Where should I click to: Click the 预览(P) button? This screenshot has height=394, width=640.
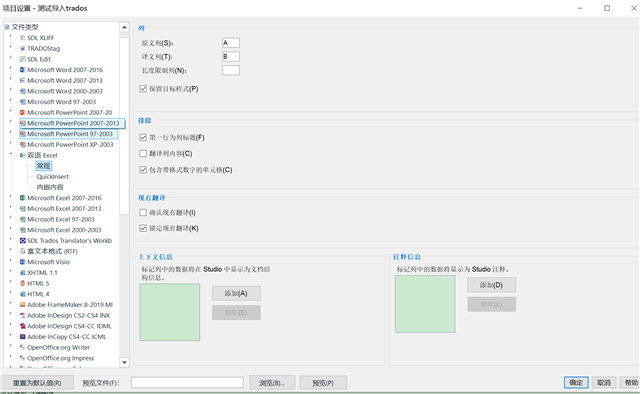[323, 383]
